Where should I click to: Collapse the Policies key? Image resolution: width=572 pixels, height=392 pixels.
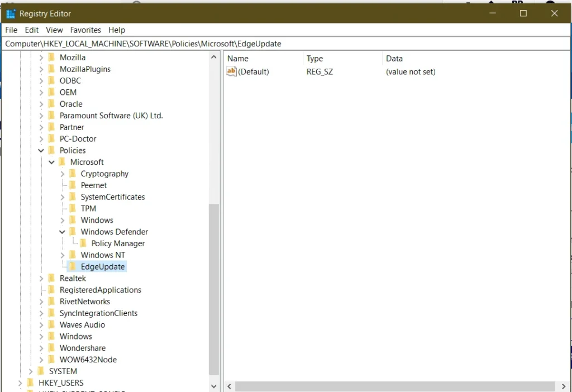click(x=41, y=151)
